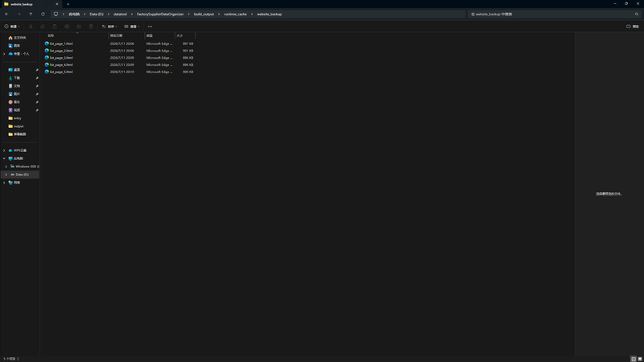Viewport: 644px width, 362px height.
Task: Switch to large icons view in status bar
Action: point(640,359)
